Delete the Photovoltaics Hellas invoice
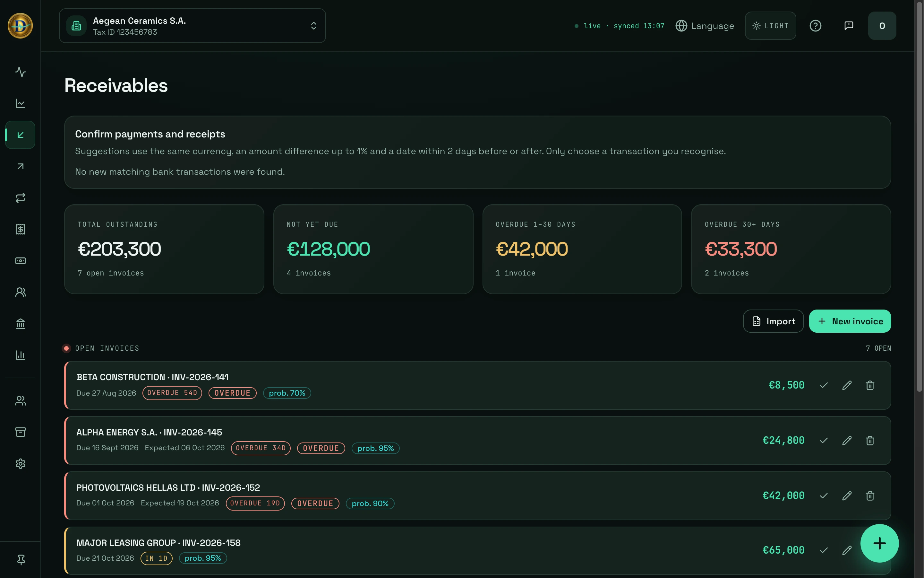 point(870,495)
